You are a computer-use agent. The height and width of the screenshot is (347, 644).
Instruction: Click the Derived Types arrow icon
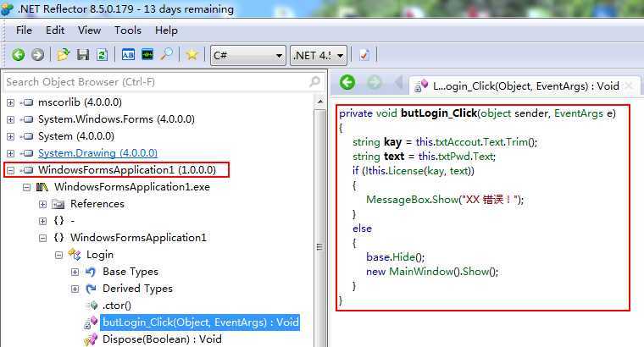point(91,289)
